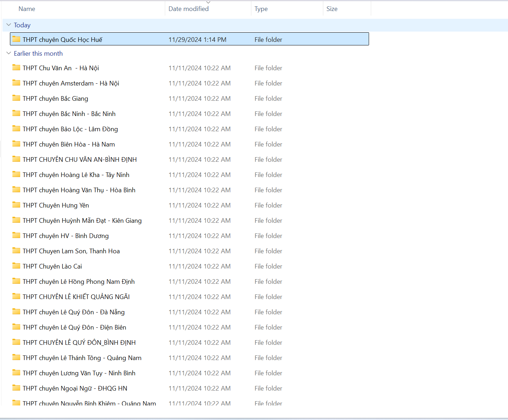The width and height of the screenshot is (508, 420).
Task: Select folder name THPT chuyên Hoàng Lê Kha - Tây Ninh
Action: tap(76, 175)
